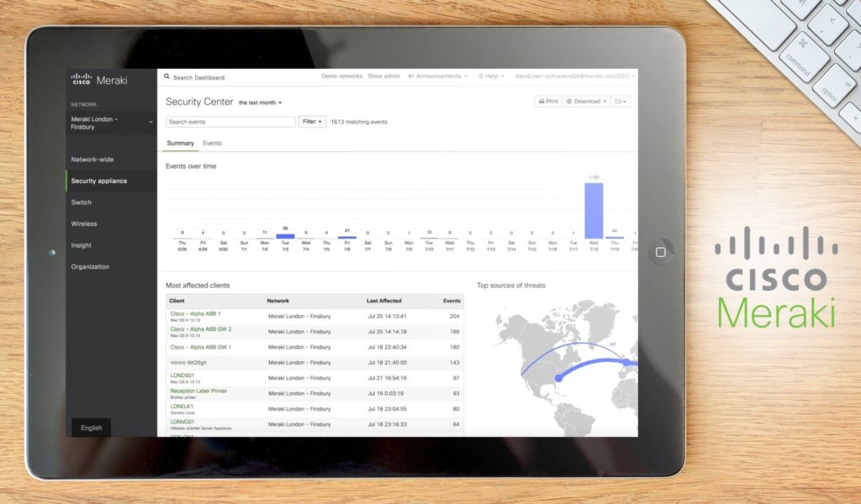861x504 pixels.
Task: Select the Summary tab
Action: (x=180, y=144)
